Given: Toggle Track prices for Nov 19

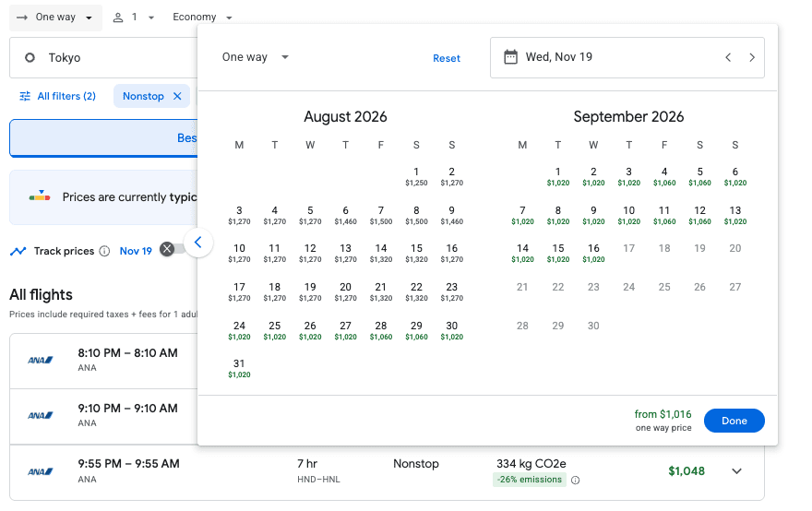Looking at the screenshot, I should (x=170, y=249).
